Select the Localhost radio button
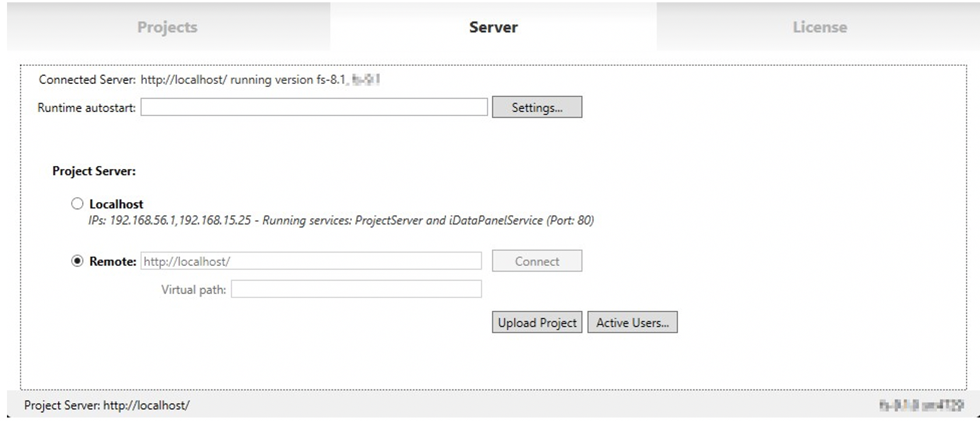Image resolution: width=980 pixels, height=421 pixels. tap(77, 204)
